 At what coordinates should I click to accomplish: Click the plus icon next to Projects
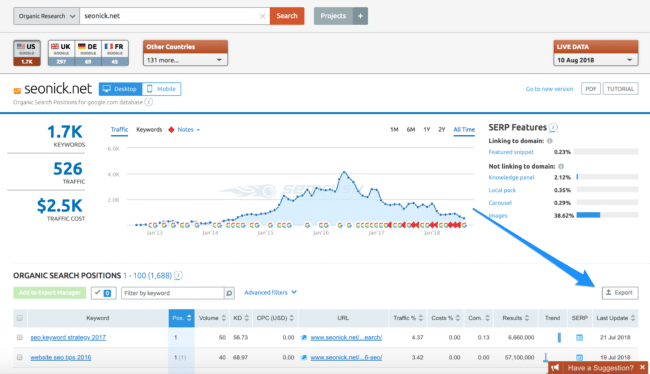[360, 16]
